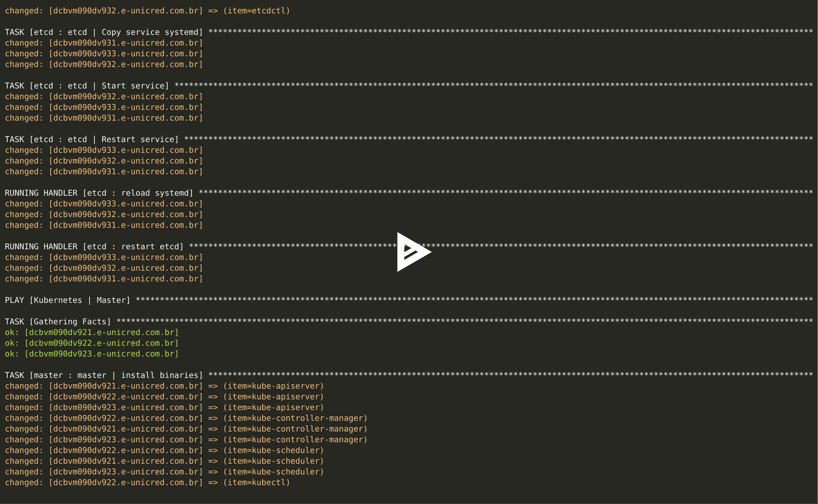Click dv923 line with item=kube-apiserver

coord(164,407)
